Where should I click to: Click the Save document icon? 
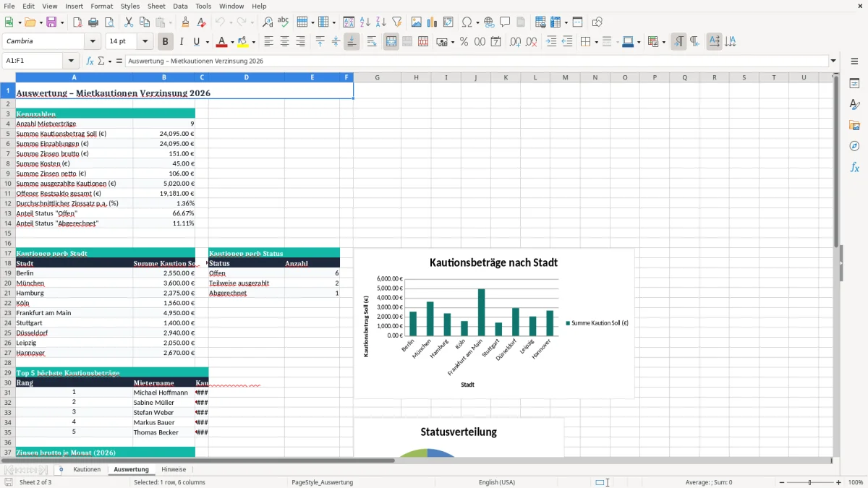pos(51,22)
